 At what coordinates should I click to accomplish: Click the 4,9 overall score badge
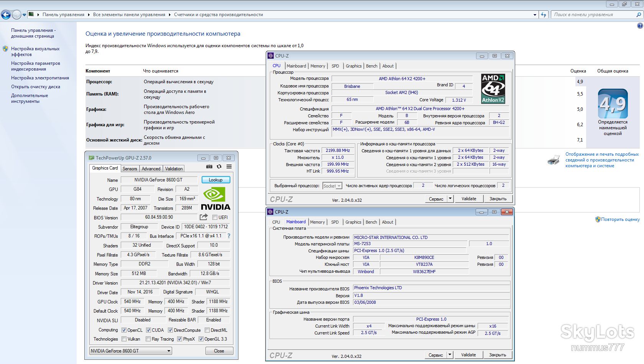(613, 104)
